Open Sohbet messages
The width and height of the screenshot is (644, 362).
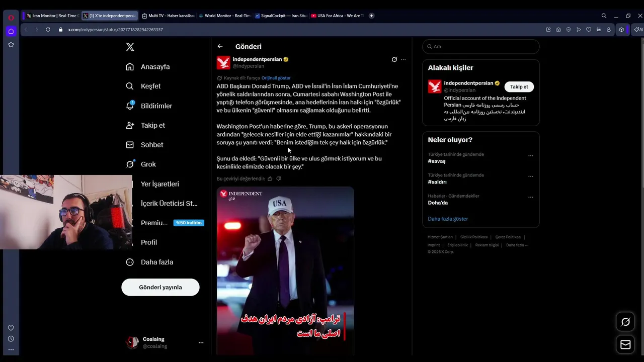click(x=144, y=145)
